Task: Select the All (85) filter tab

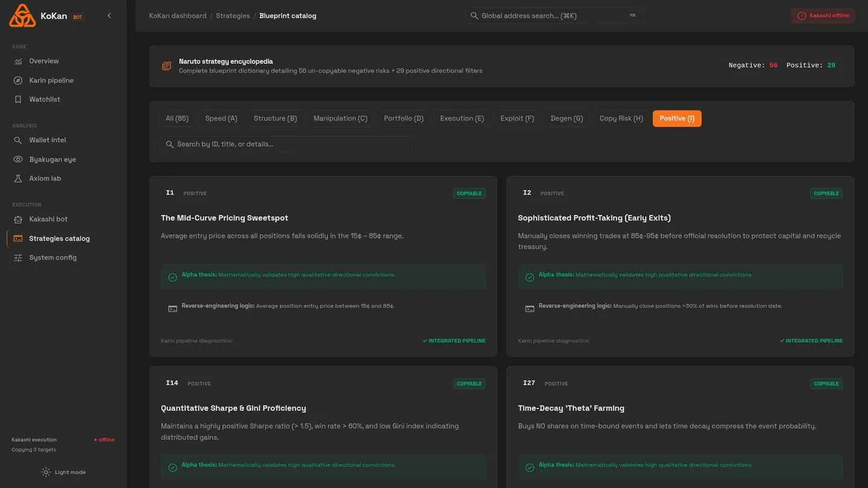Action: (x=177, y=119)
